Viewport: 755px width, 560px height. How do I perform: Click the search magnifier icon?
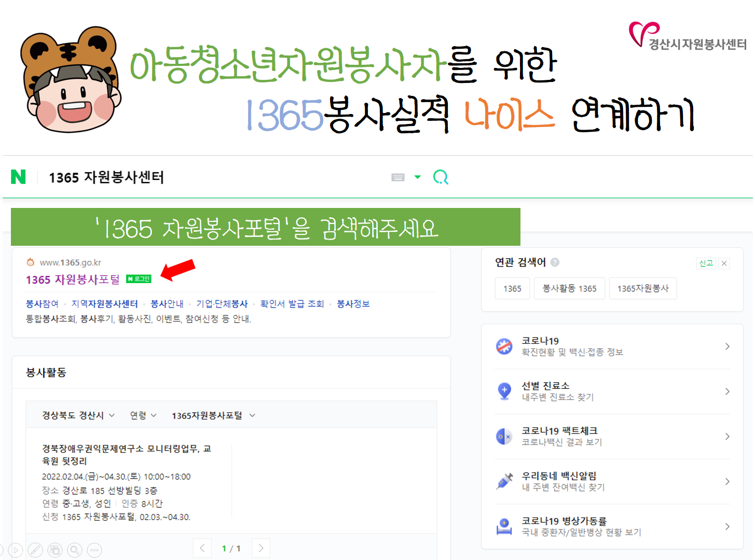pos(441,177)
